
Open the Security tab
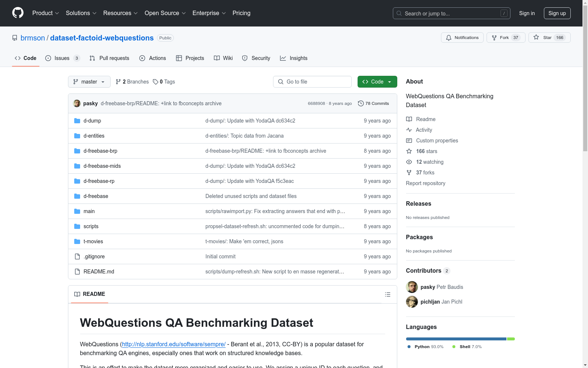tap(256, 58)
